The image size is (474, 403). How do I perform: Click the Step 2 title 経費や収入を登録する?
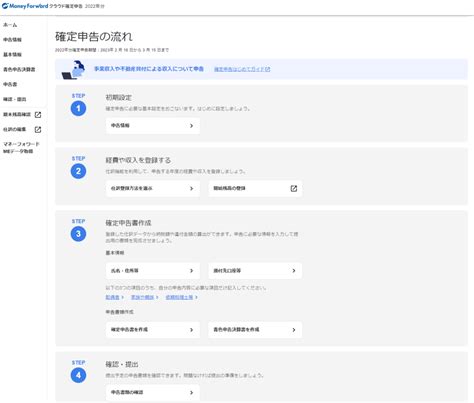tap(138, 160)
